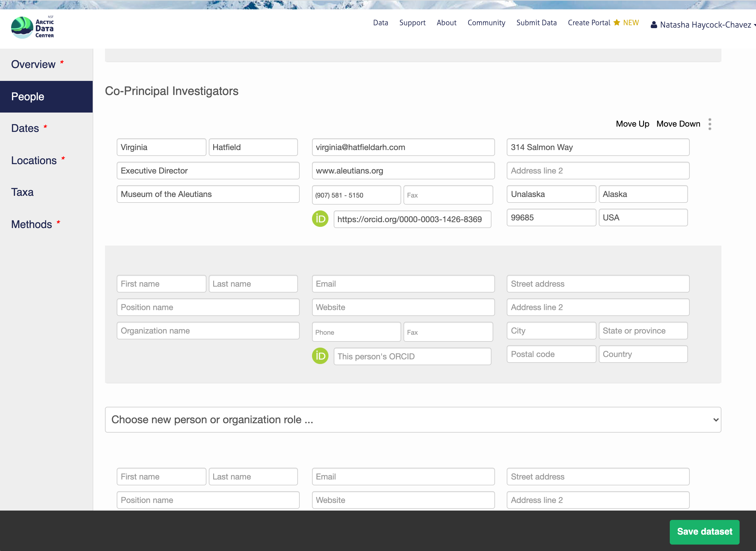Click the empty Email field in the gray form
Image resolution: width=756 pixels, height=551 pixels.
(x=403, y=284)
